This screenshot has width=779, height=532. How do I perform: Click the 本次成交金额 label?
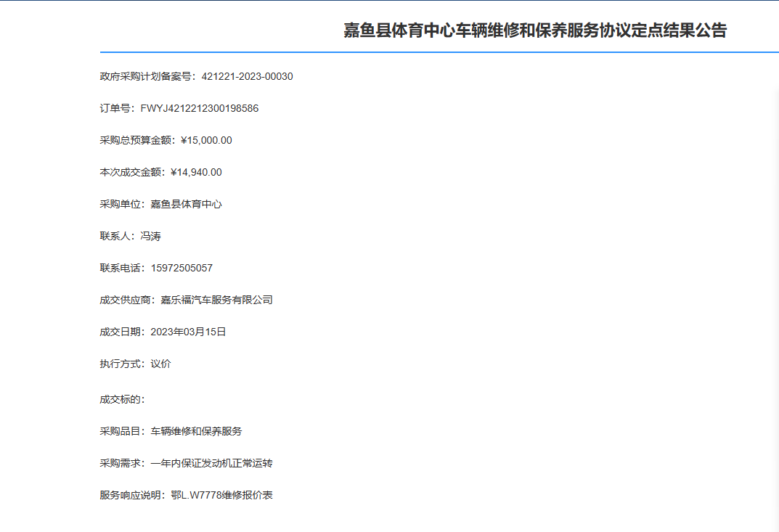tap(133, 172)
